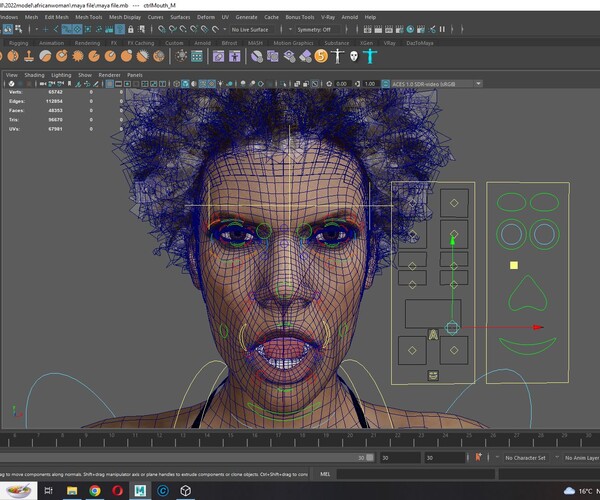This screenshot has width=600, height=500.
Task: Toggle snap to view planes icon
Action: 205,29
